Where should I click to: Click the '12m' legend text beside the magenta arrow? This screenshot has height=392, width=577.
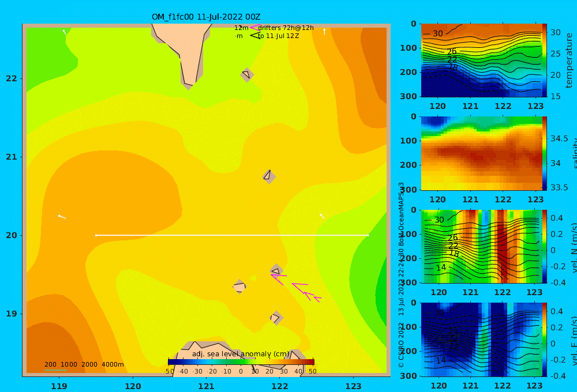241,28
